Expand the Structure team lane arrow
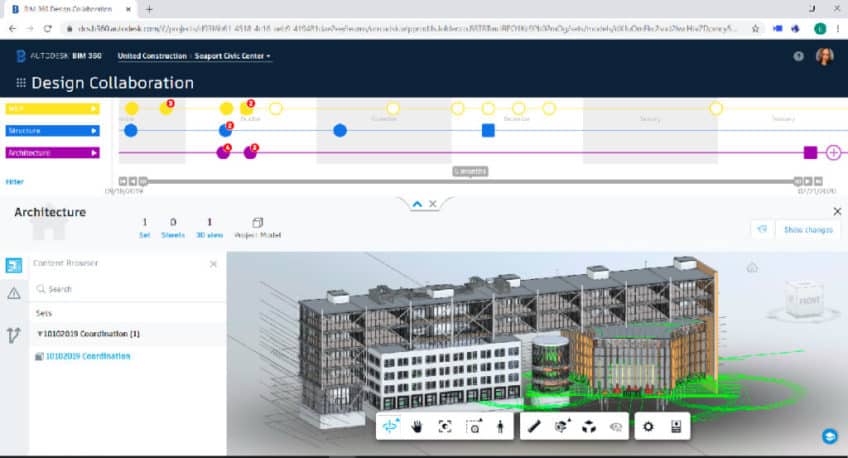The width and height of the screenshot is (848, 458). pos(94,131)
